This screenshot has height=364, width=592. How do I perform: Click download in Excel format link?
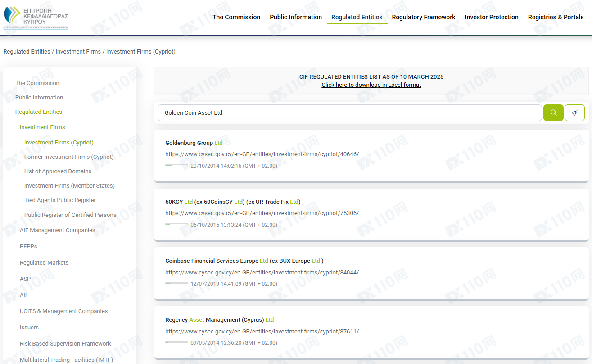click(x=371, y=85)
